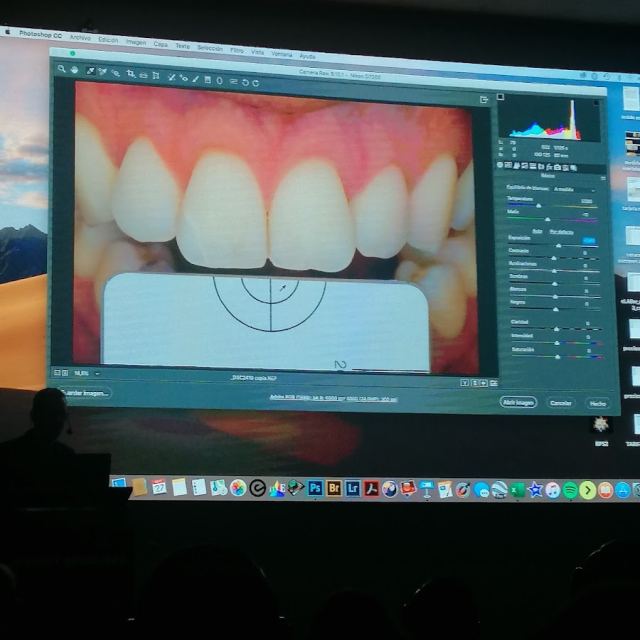The height and width of the screenshot is (640, 640).
Task: Click the Claridad slider handle
Action: click(556, 329)
